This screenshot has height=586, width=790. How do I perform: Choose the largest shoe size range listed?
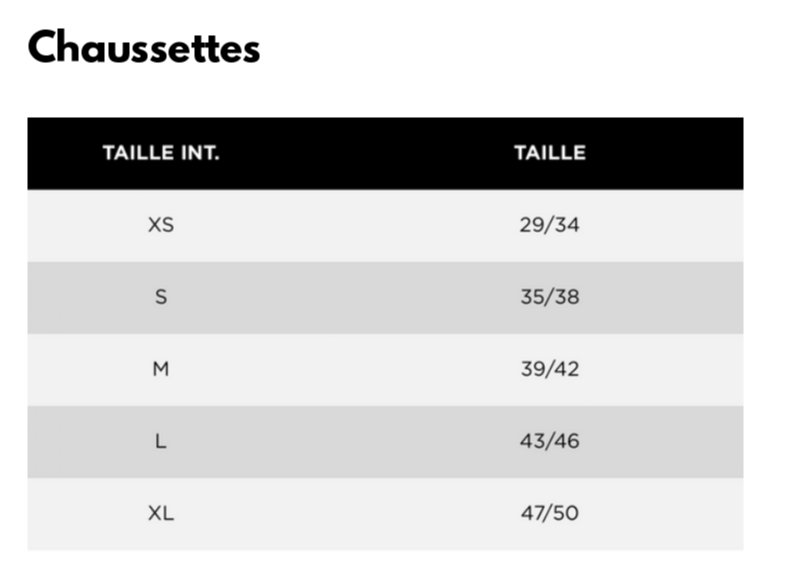pos(549,514)
